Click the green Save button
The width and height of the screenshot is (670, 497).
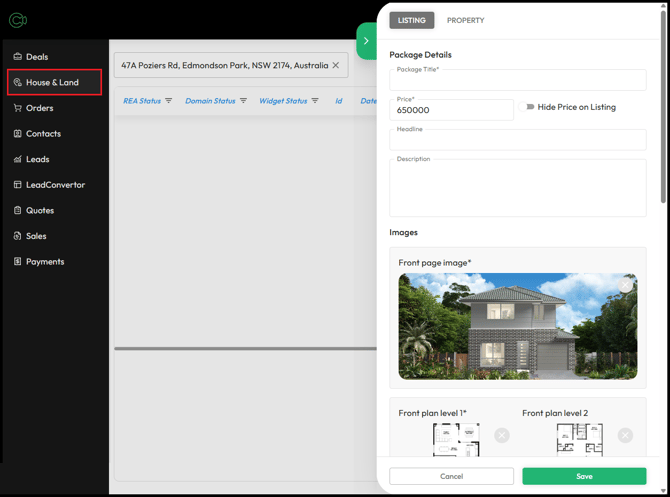click(x=584, y=476)
